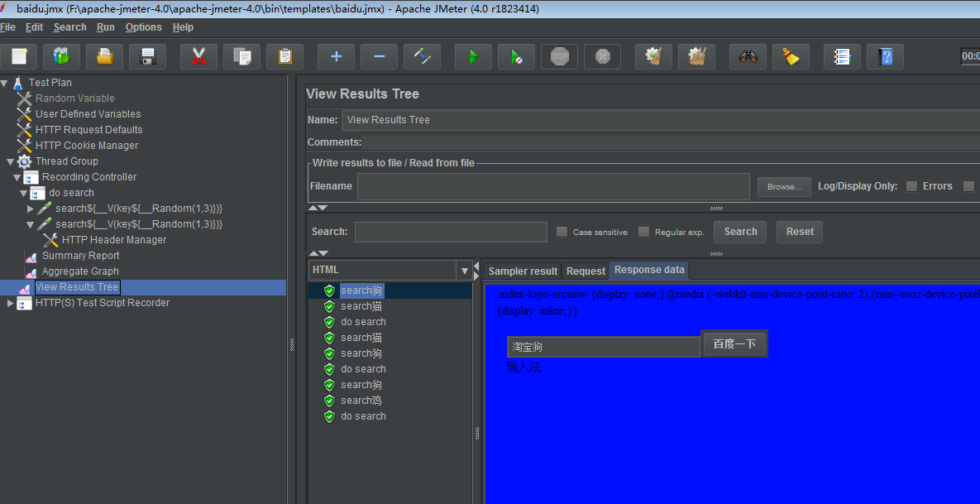This screenshot has width=980, height=504.
Task: Click the Browse... button
Action: [784, 187]
